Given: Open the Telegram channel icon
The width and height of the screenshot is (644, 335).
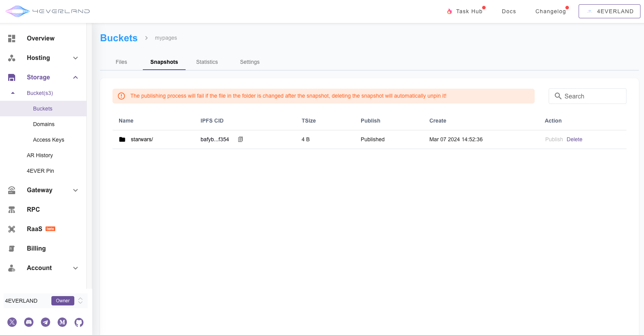Looking at the screenshot, I should pos(46,322).
